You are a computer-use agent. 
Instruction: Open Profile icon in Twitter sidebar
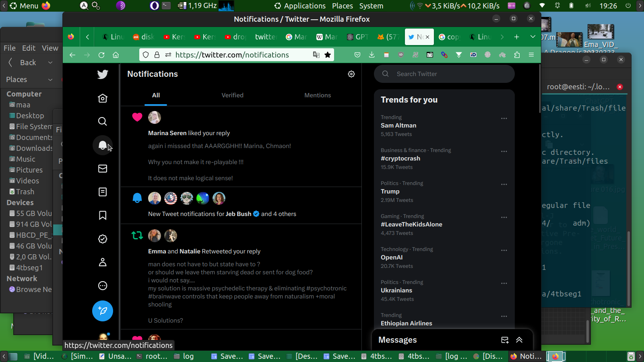[x=103, y=262]
